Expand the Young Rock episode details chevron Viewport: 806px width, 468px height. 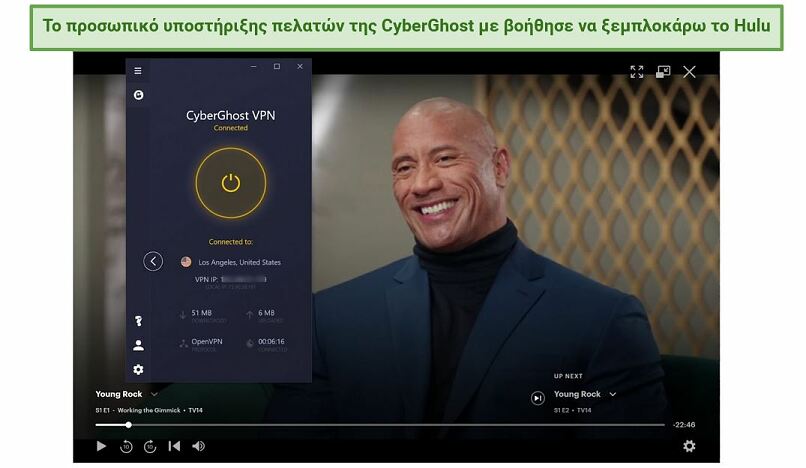(154, 394)
